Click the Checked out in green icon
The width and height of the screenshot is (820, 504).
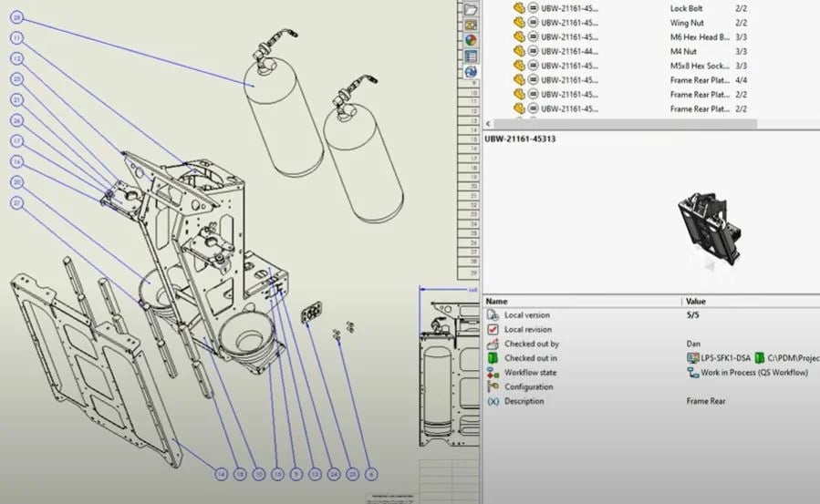click(x=493, y=358)
